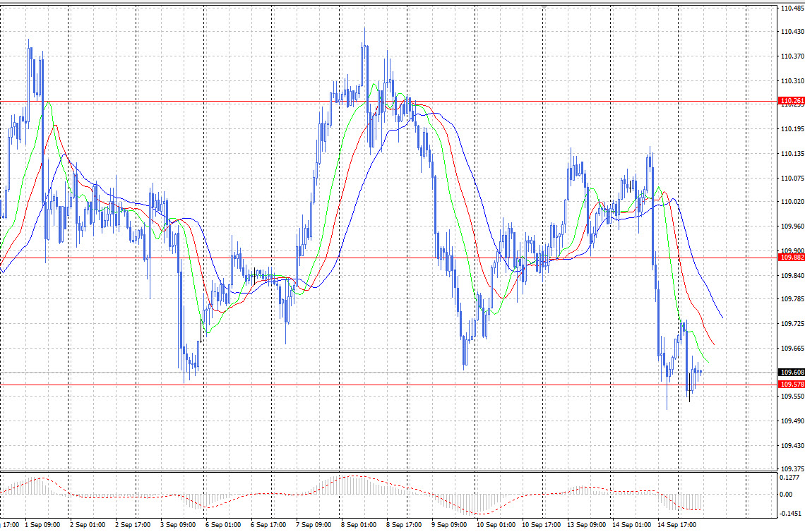The height and width of the screenshot is (532, 805).
Task: Click the 110.020 price axis label
Action: (792, 202)
